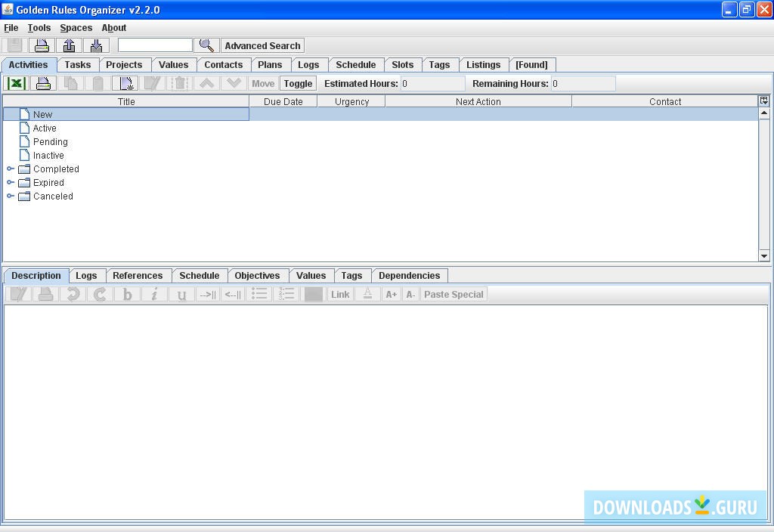Click the undo icon in Description toolbar
The width and height of the screenshot is (774, 532).
(73, 294)
